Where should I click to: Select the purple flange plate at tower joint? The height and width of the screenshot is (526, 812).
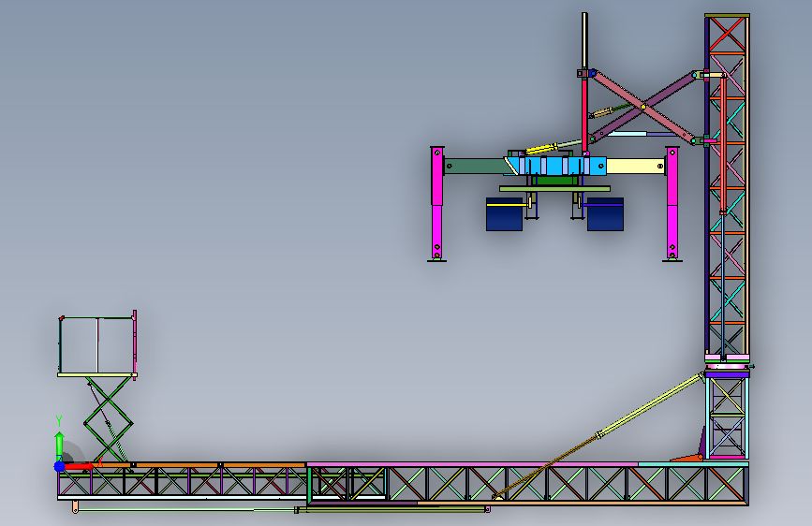tap(727, 374)
